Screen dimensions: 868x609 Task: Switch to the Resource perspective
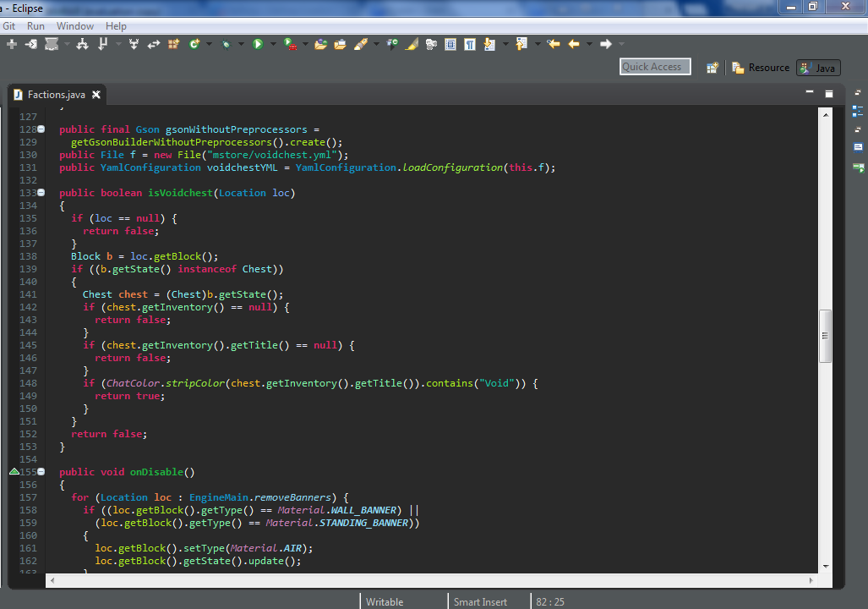point(761,68)
